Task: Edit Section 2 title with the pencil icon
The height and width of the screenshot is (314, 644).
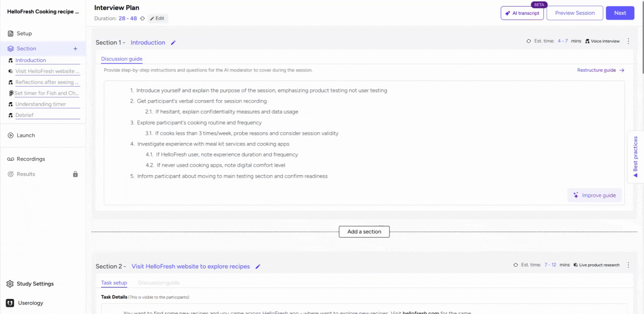Action: [258, 266]
